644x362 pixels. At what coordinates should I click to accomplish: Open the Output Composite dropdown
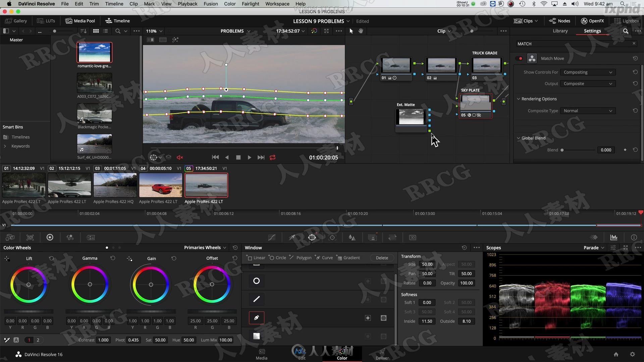pyautogui.click(x=588, y=84)
